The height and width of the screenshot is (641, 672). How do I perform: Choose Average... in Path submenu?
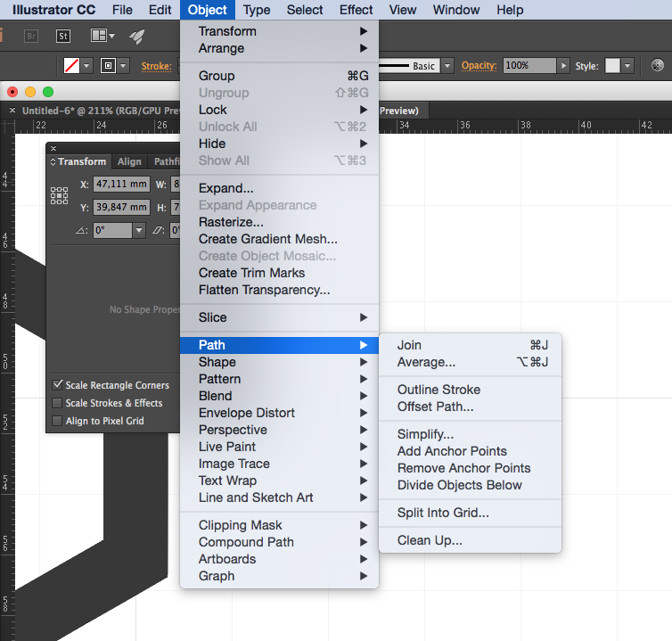(471, 362)
